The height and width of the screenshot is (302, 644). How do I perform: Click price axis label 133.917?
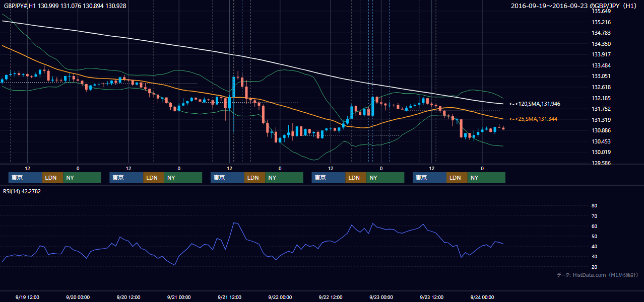[x=601, y=55]
